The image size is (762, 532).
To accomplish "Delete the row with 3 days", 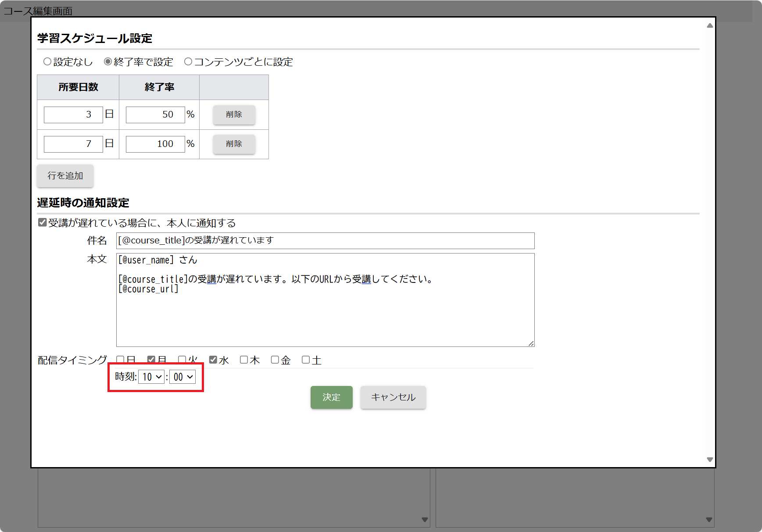I will [234, 114].
